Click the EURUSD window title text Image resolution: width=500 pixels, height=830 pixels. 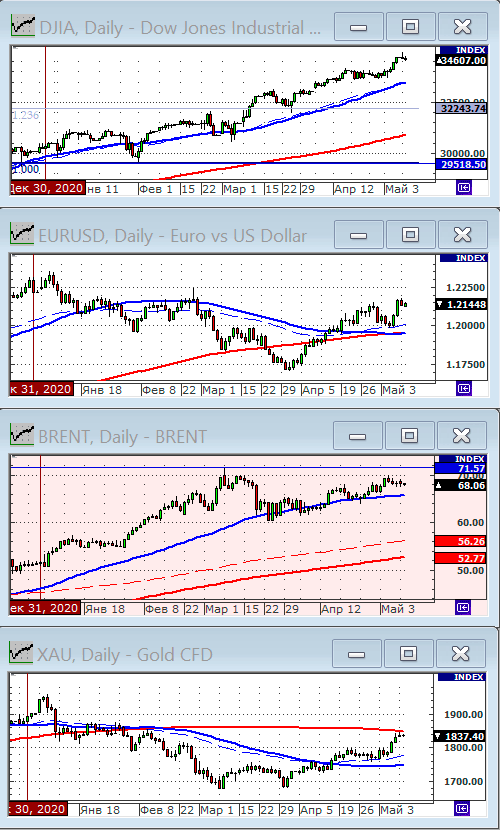[x=172, y=236]
